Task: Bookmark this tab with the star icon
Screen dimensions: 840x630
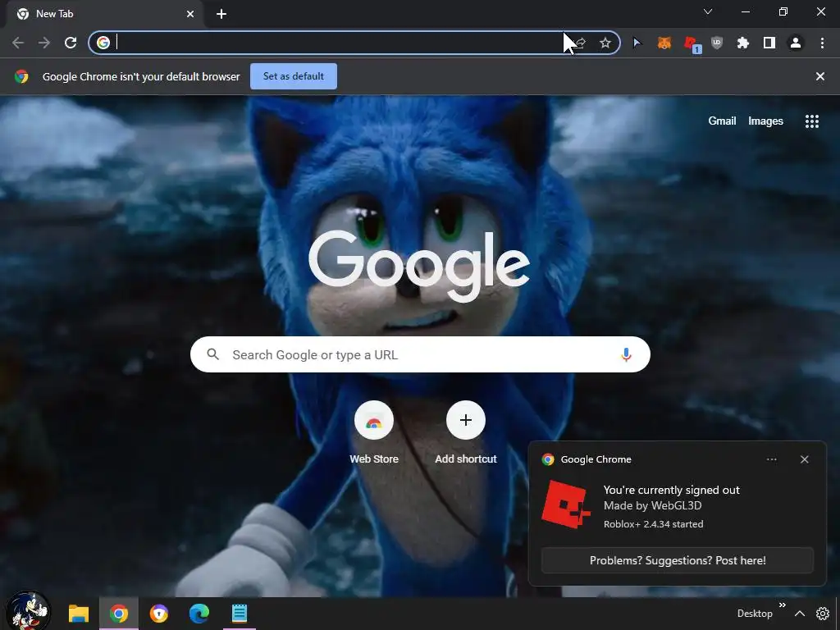Action: coord(605,43)
